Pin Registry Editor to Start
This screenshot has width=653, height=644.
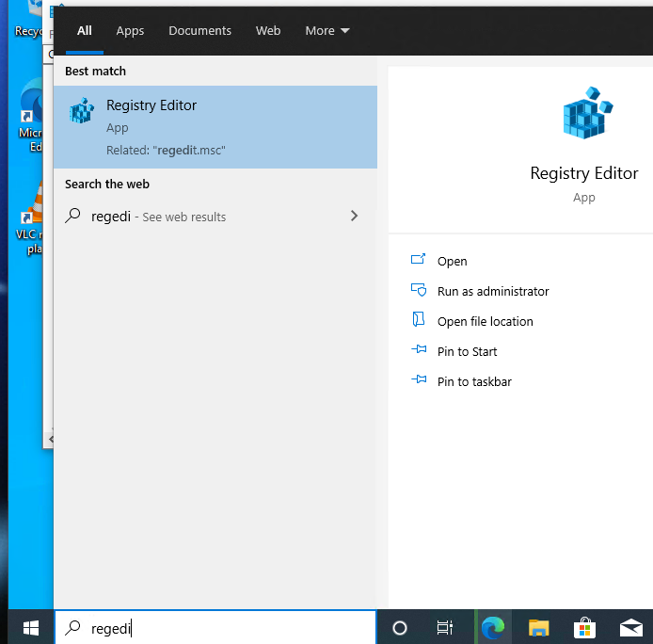467,351
